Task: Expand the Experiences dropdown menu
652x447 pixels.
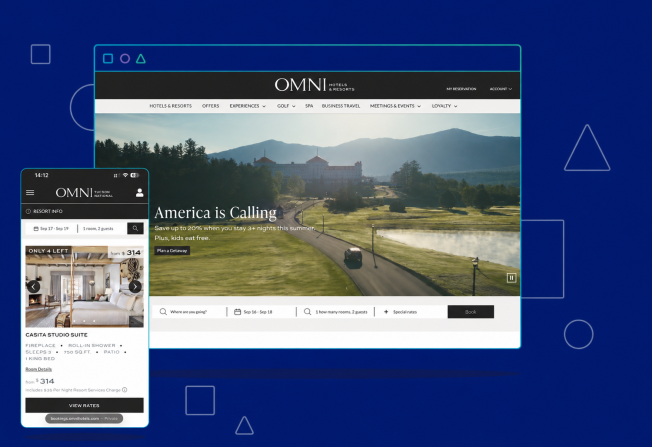Action: (247, 106)
